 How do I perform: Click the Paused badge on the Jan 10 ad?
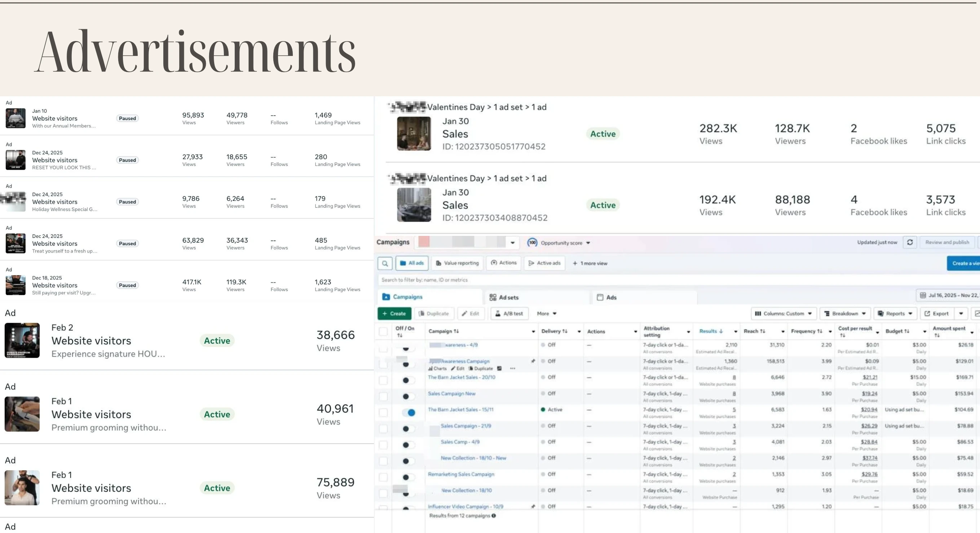tap(127, 118)
